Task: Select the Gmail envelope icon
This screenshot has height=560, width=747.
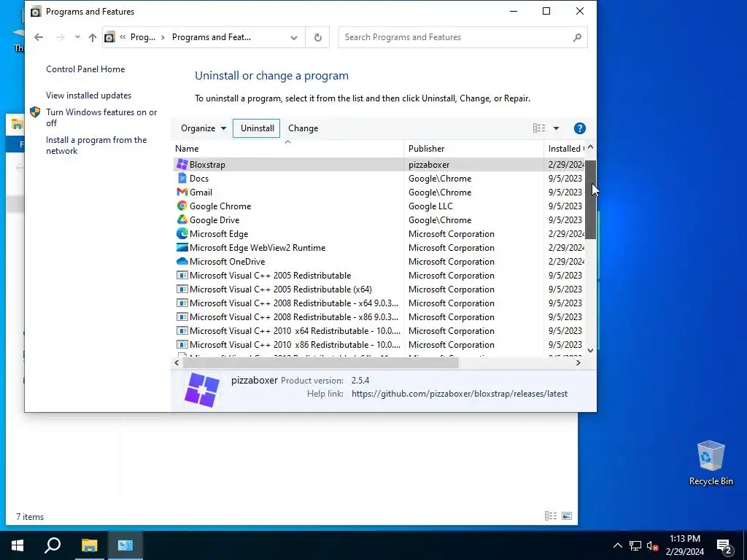Action: pos(182,192)
